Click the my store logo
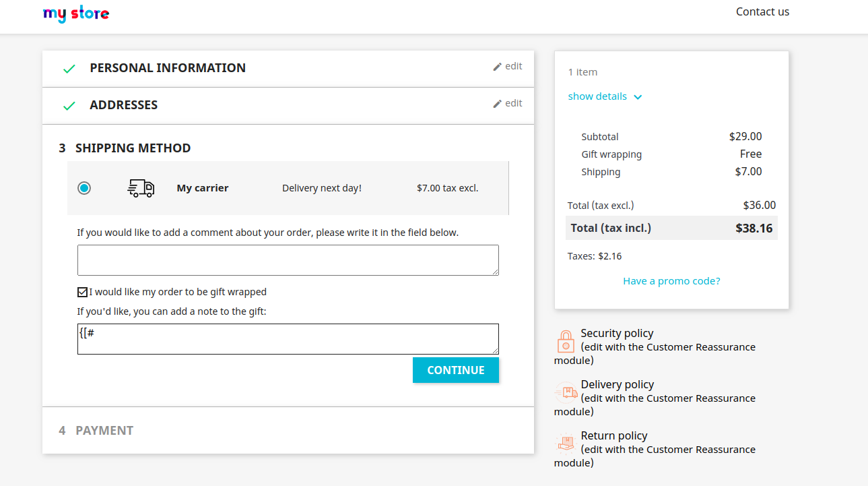This screenshot has height=486, width=868. click(x=76, y=13)
